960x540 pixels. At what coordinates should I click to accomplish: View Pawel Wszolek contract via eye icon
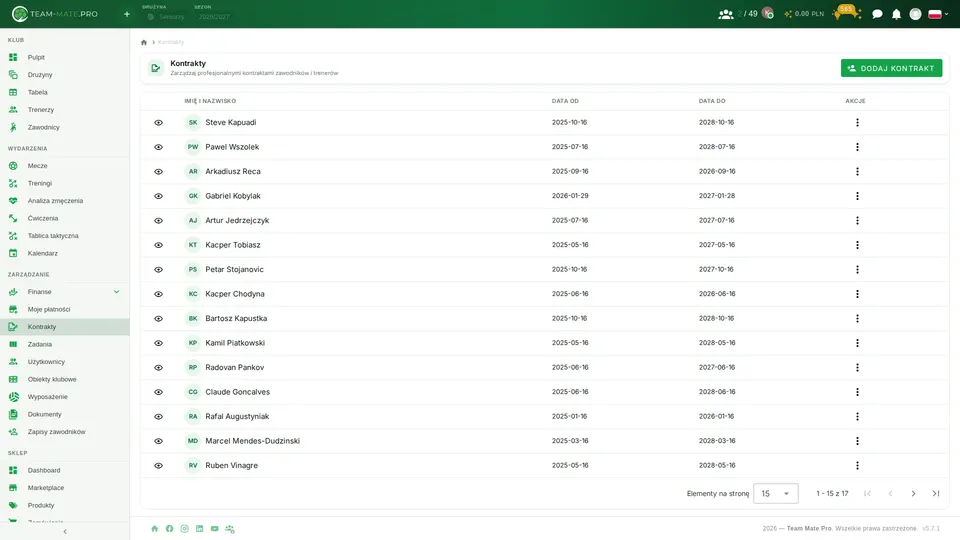tap(159, 147)
